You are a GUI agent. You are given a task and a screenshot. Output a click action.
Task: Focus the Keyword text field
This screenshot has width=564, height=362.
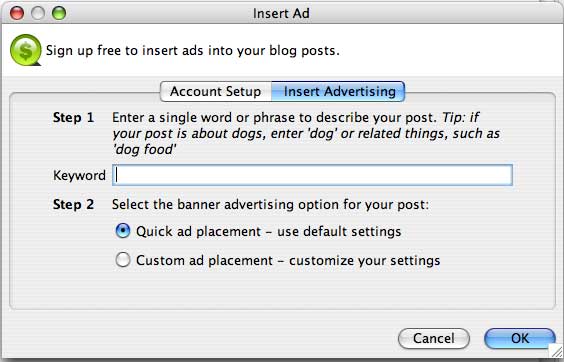(x=312, y=175)
